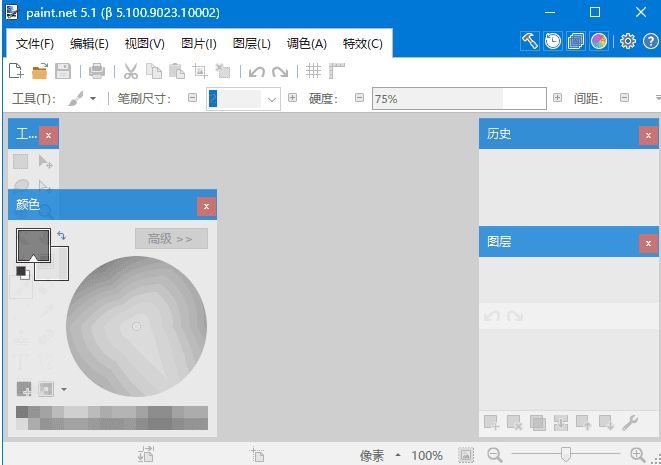Click the paste clipboard icon
This screenshot has height=465, width=661.
pyautogui.click(x=177, y=71)
